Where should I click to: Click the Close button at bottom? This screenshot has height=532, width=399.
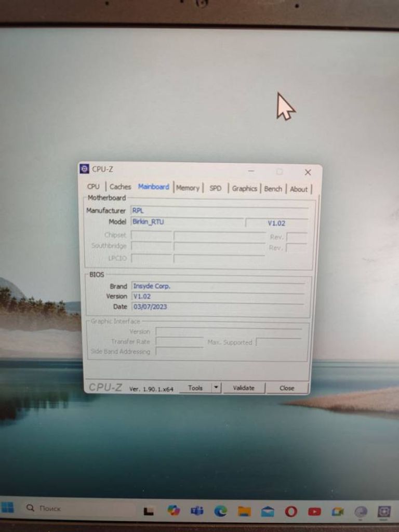287,388
